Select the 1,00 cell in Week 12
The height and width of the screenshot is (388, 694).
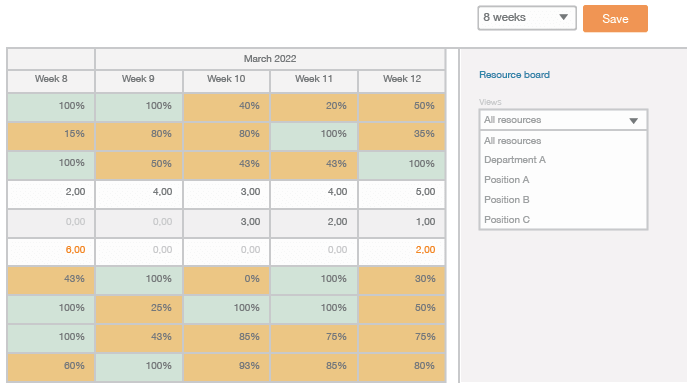(401, 223)
